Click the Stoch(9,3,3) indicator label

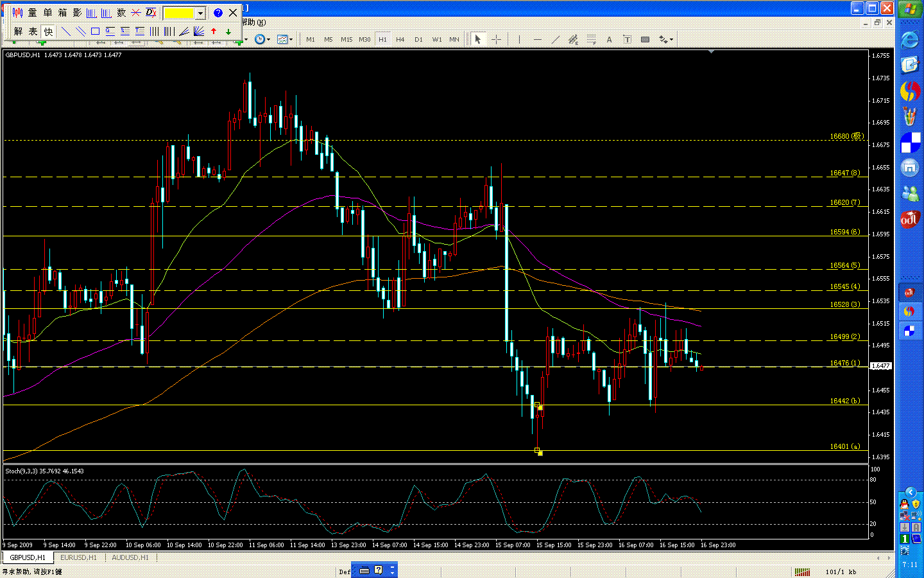pos(44,471)
